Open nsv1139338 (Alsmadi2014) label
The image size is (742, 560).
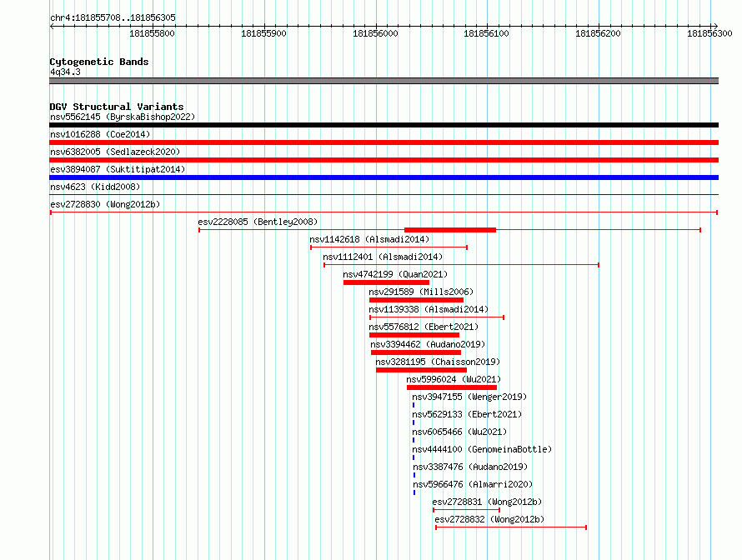pos(429,309)
